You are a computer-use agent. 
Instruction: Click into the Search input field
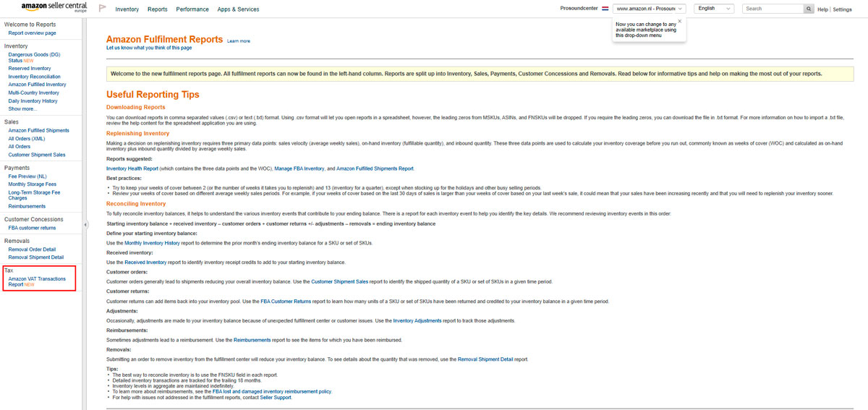coord(773,9)
